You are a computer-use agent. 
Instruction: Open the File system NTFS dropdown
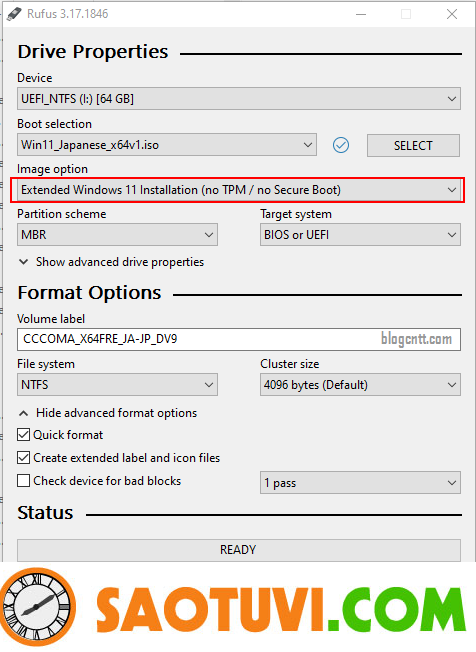click(117, 385)
